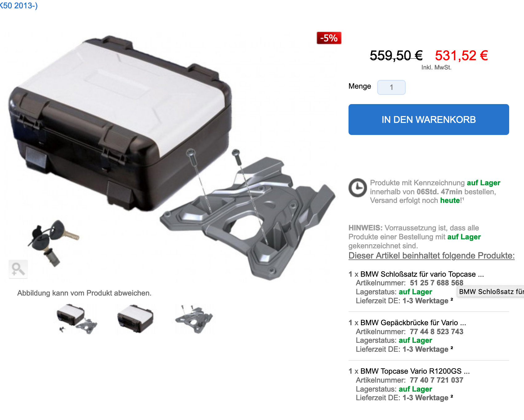Click the discounted price 531,52 €
Viewport: 524px width, 420px height.
[x=461, y=56]
